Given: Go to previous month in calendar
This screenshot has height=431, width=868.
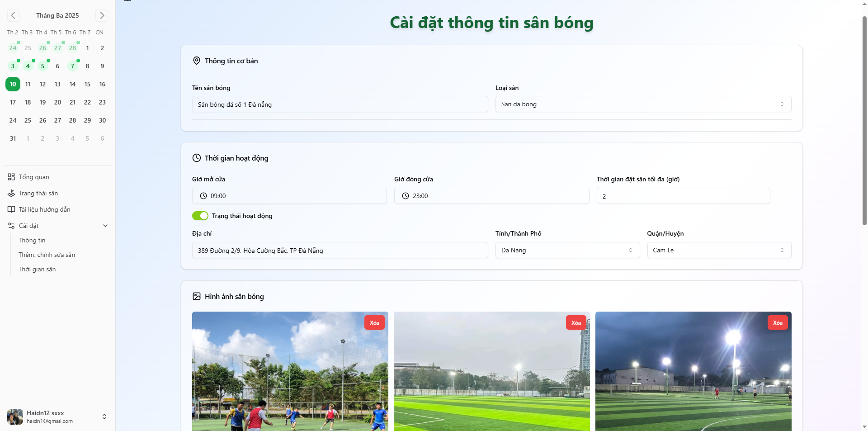Looking at the screenshot, I should tap(13, 15).
